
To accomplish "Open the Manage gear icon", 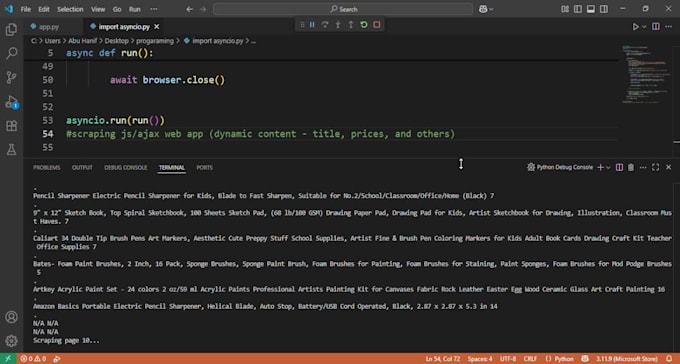I will click(x=11, y=341).
